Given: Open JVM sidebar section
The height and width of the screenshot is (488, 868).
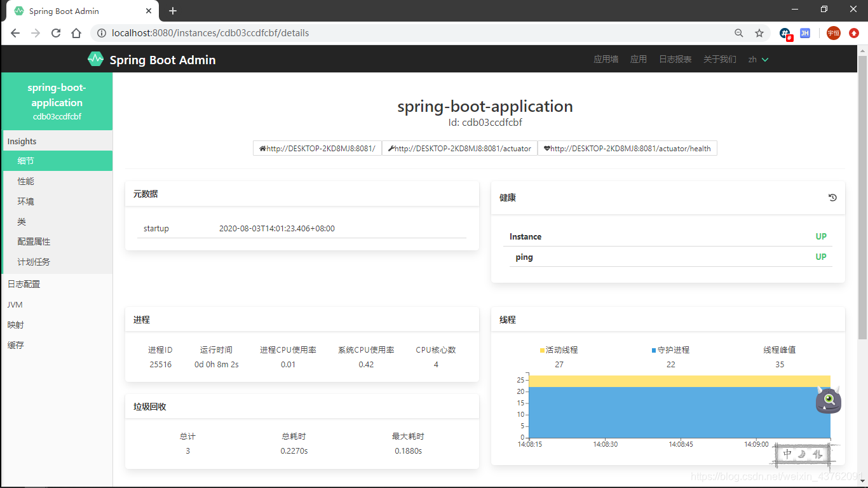Looking at the screenshot, I should [57, 304].
